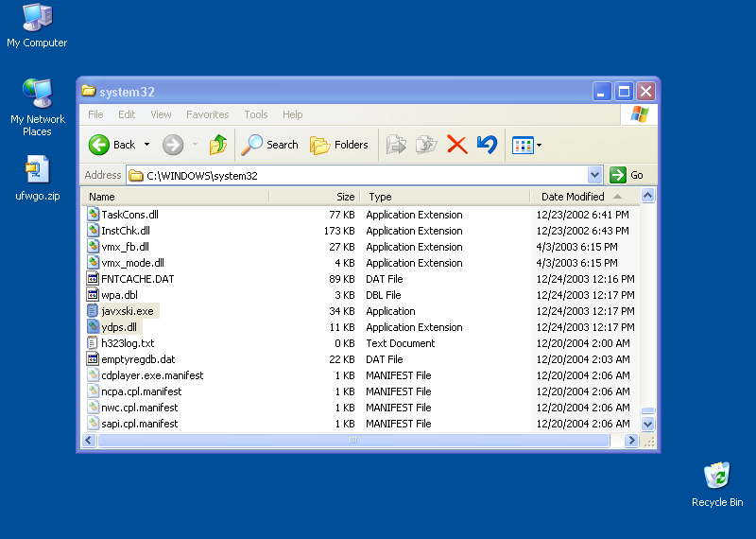756x539 pixels.
Task: Select the TaskCons.dll file icon
Action: tap(93, 215)
